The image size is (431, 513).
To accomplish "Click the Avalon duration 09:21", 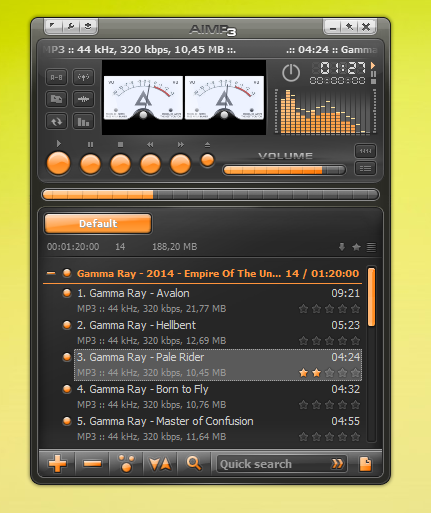I will click(345, 293).
